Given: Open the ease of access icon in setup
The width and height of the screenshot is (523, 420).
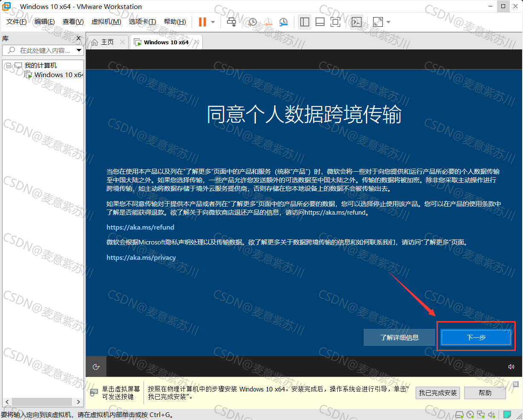Looking at the screenshot, I should pos(96,367).
